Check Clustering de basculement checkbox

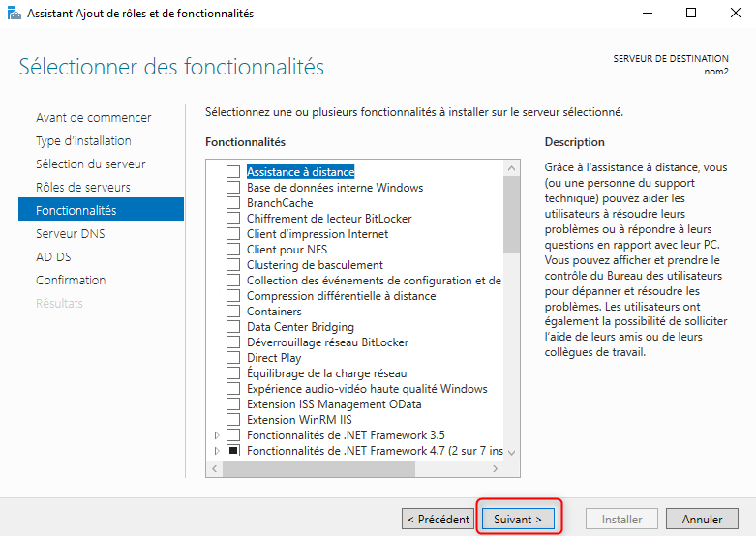[x=233, y=265]
